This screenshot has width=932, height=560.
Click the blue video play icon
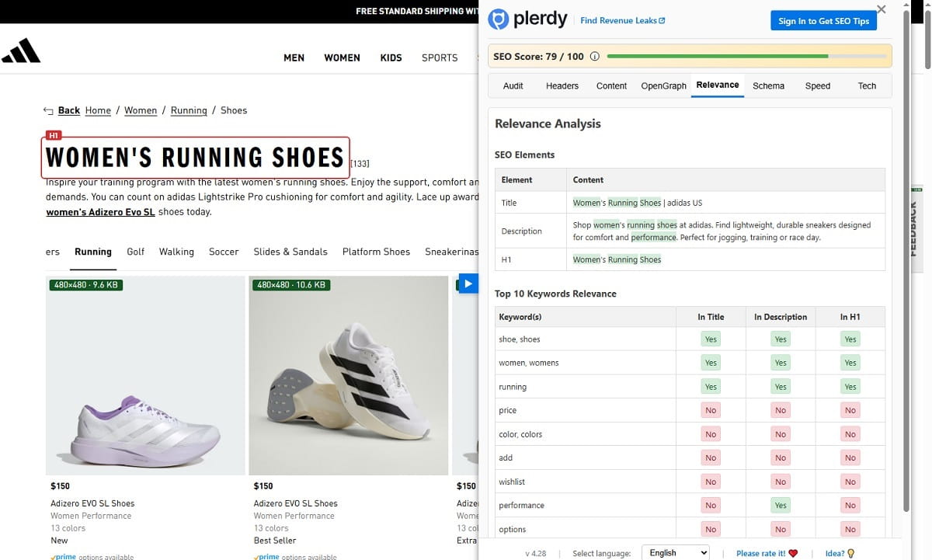click(468, 283)
